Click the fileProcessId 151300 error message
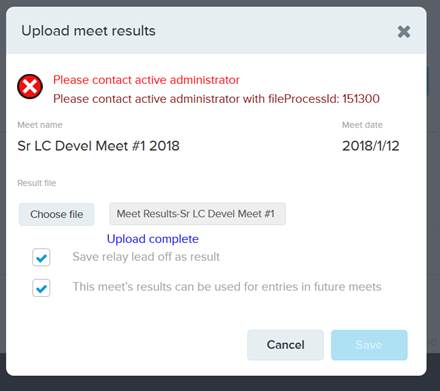This screenshot has height=391, width=440. click(x=216, y=99)
